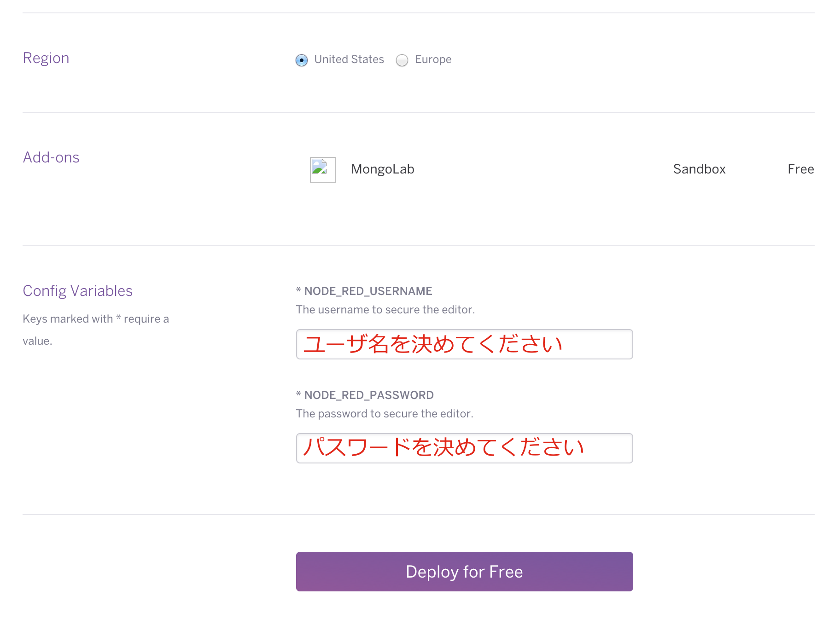This screenshot has height=619, width=840.
Task: Select the United States region radio button
Action: pos(302,60)
